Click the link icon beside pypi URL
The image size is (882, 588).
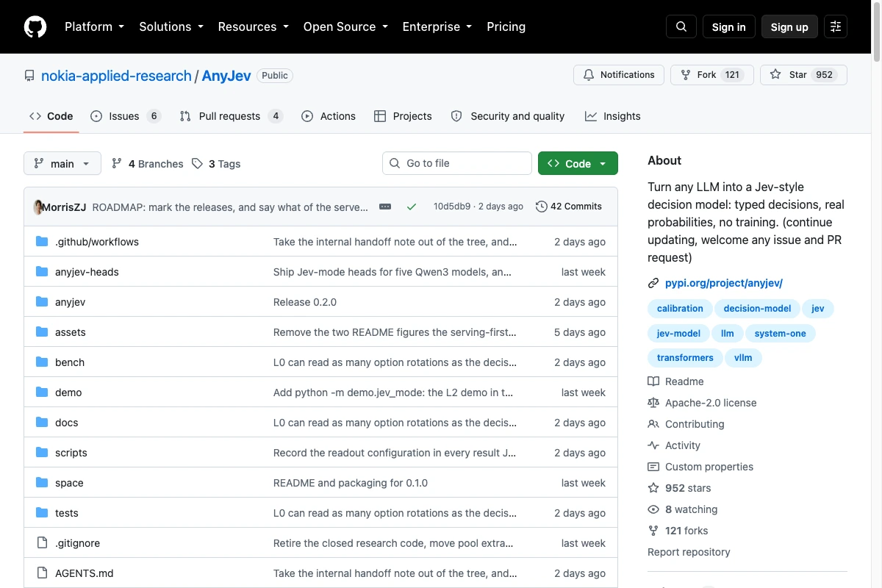click(653, 283)
